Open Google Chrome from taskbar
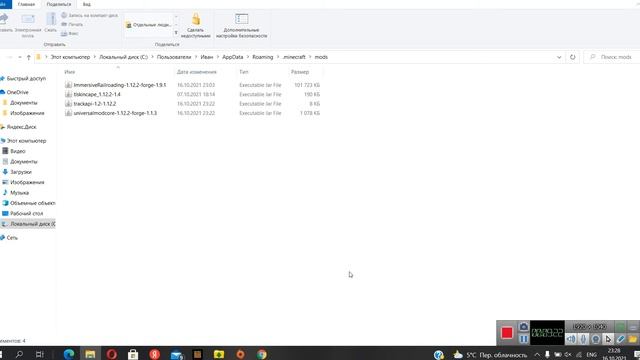 (262, 354)
